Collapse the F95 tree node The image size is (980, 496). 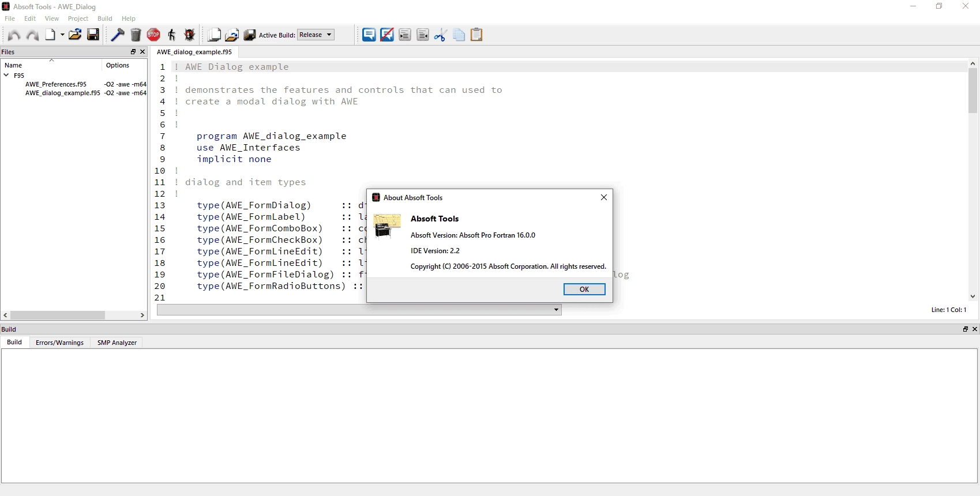[x=6, y=75]
